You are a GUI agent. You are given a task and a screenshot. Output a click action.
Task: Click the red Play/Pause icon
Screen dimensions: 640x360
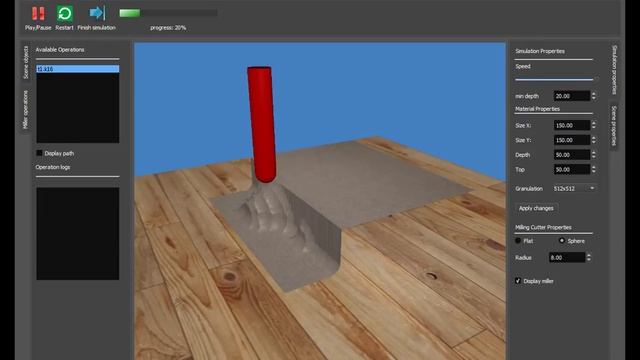click(38, 13)
